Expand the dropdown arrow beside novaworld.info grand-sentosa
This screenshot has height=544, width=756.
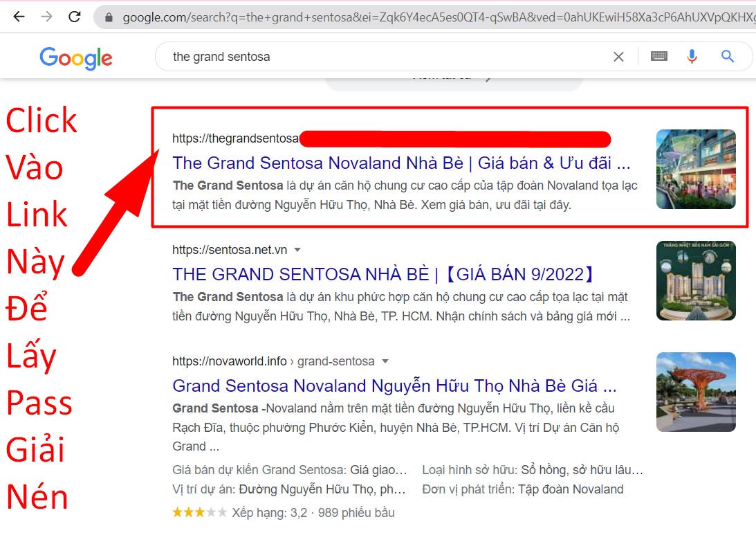tap(385, 361)
